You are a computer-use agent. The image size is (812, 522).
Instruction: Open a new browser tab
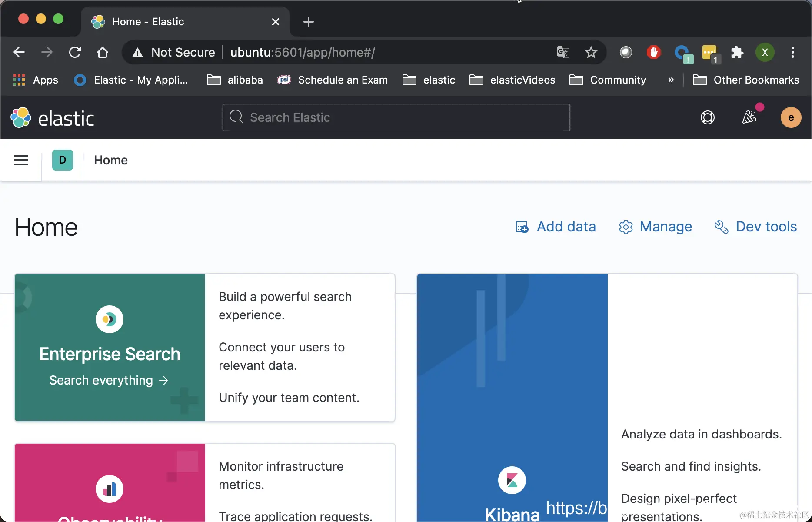(309, 22)
